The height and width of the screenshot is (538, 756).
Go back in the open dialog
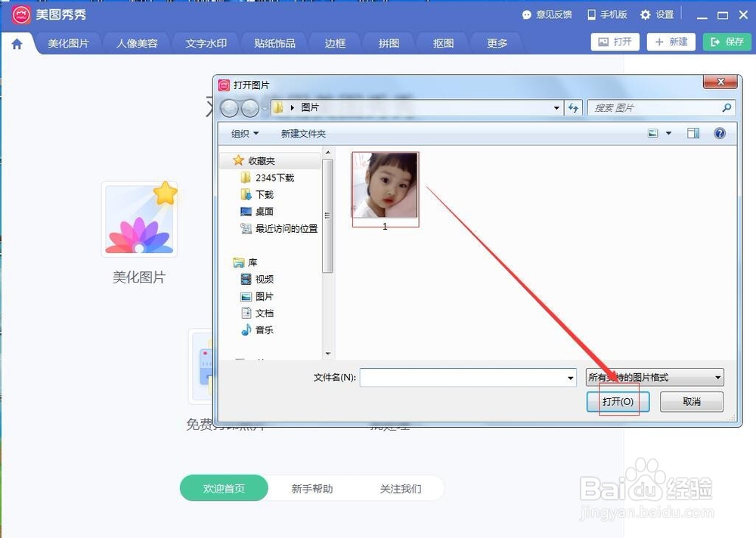(x=230, y=109)
